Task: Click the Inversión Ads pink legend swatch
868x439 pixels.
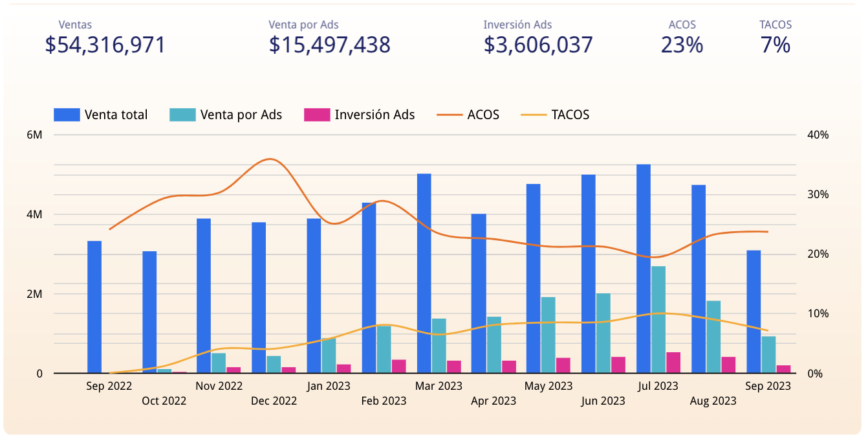Action: (316, 115)
